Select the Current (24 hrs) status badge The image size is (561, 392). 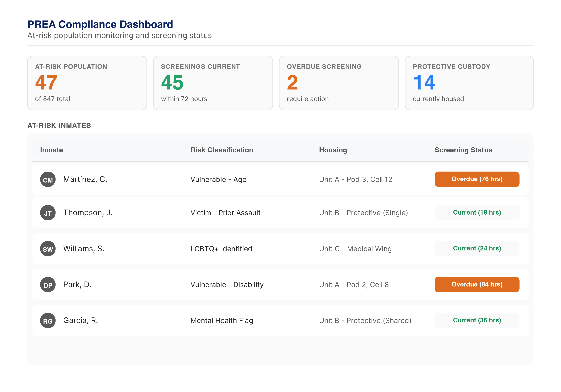(477, 248)
